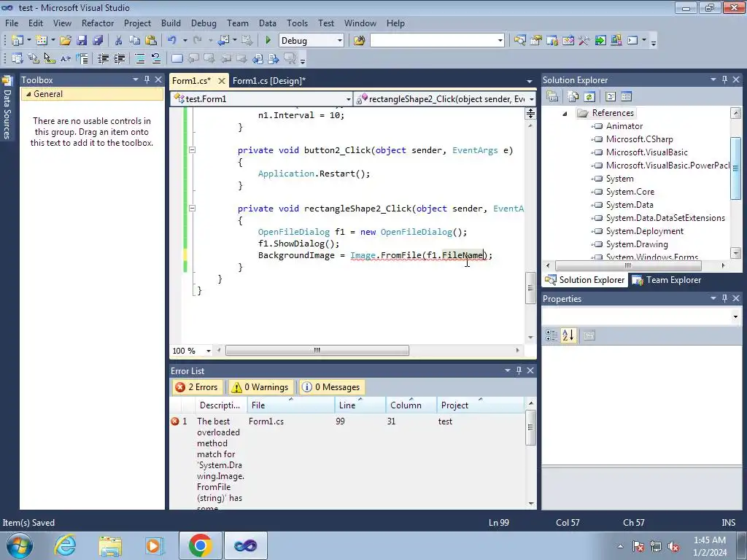Click the Find combo box input field

(x=433, y=41)
